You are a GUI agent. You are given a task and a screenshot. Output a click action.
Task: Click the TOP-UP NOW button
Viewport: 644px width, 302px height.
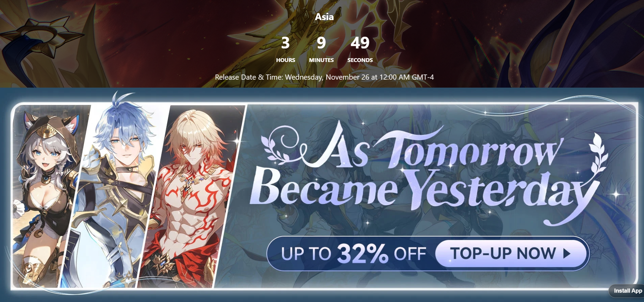pos(512,254)
